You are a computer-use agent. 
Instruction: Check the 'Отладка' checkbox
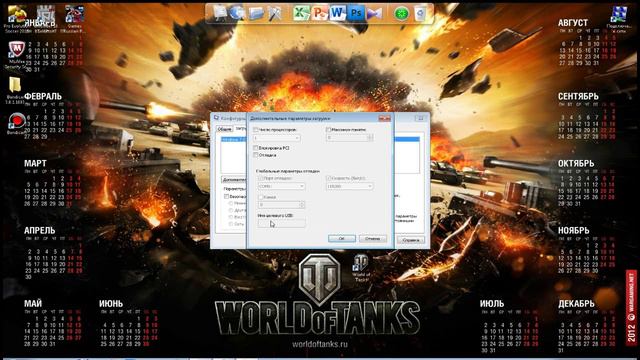(256, 155)
